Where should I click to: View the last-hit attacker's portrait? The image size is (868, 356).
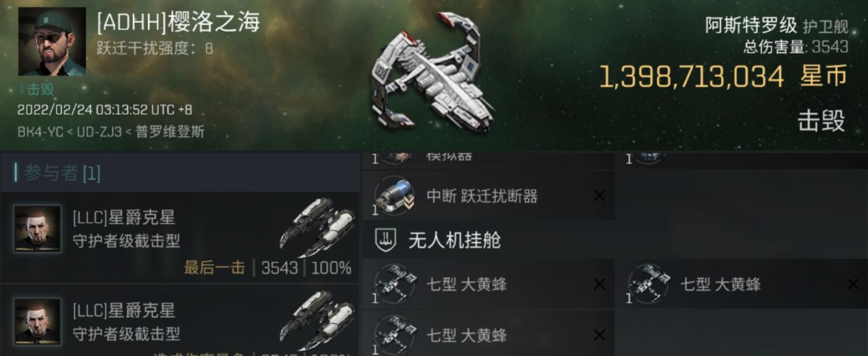point(38,228)
